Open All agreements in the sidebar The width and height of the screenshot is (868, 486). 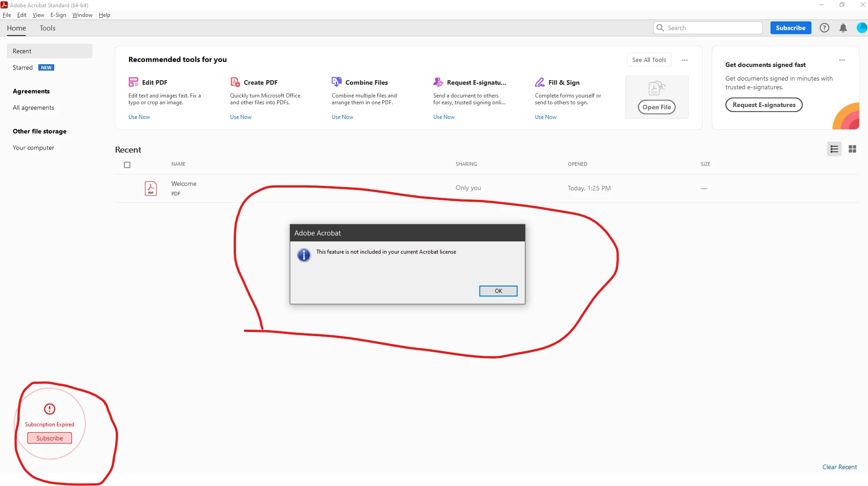[x=33, y=107]
